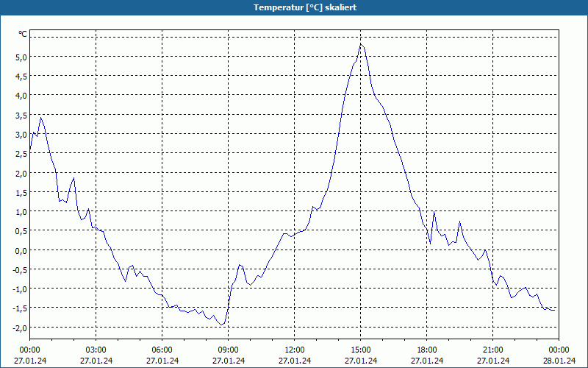This screenshot has width=588, height=368.
Task: Select the 4,0 y-axis value
Action: tap(21, 96)
